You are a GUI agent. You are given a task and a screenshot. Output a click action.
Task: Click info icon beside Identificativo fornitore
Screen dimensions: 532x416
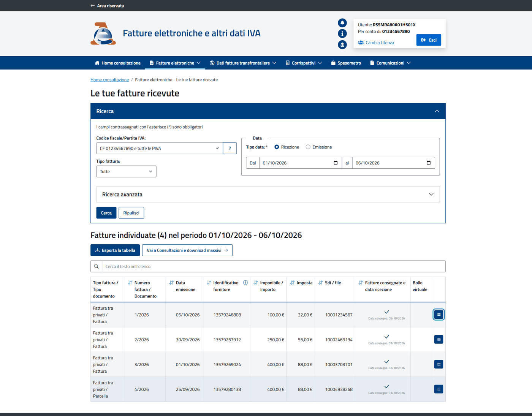click(245, 283)
